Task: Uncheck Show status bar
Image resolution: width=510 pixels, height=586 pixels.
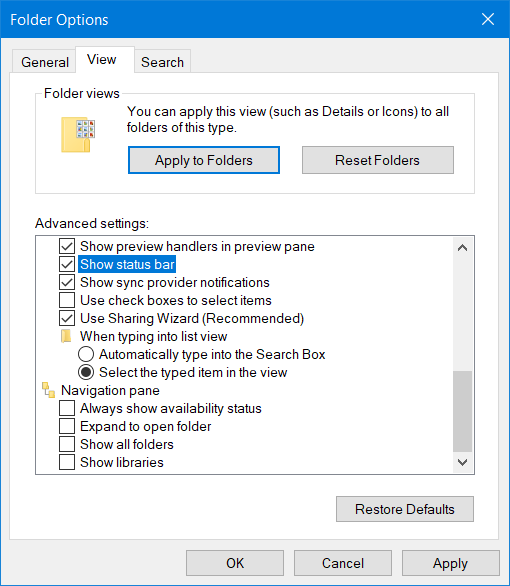Action: [67, 264]
